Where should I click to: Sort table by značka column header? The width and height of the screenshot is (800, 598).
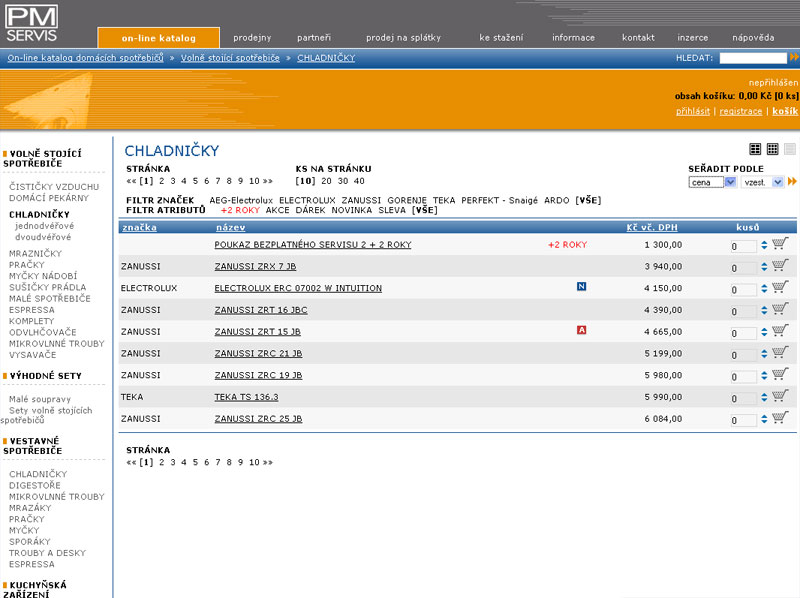[139, 228]
